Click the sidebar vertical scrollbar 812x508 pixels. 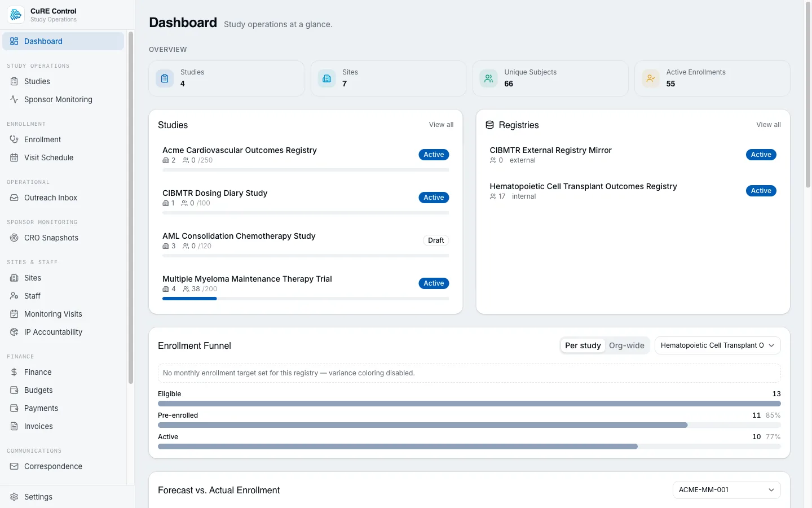131,208
